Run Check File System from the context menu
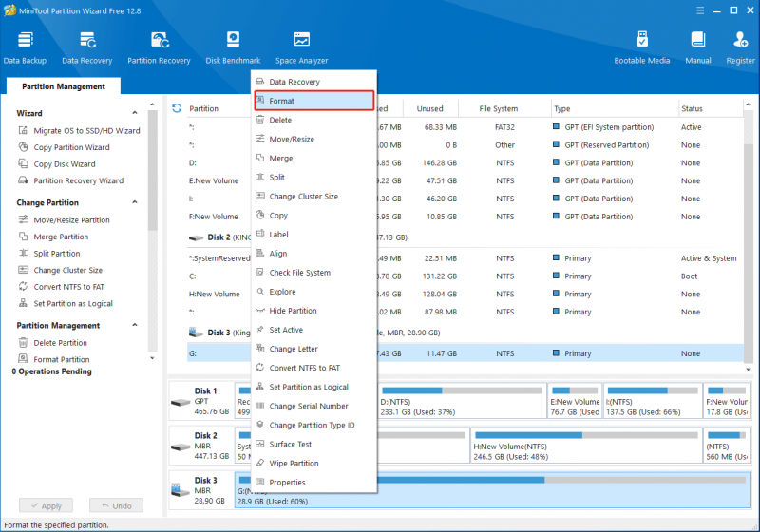The width and height of the screenshot is (760, 532). 314,273
